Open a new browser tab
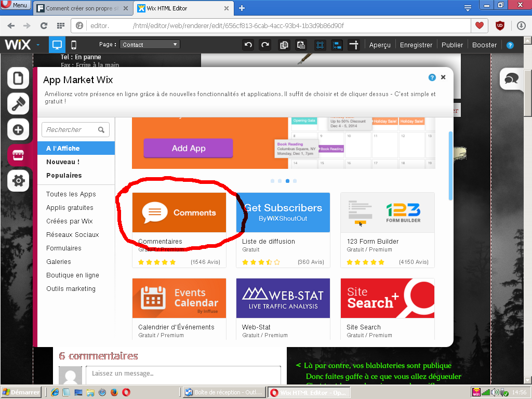 242,8
